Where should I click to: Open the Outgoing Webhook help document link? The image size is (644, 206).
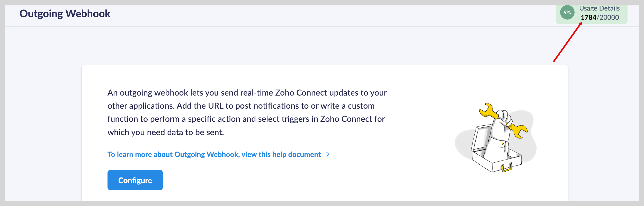pyautogui.click(x=214, y=154)
